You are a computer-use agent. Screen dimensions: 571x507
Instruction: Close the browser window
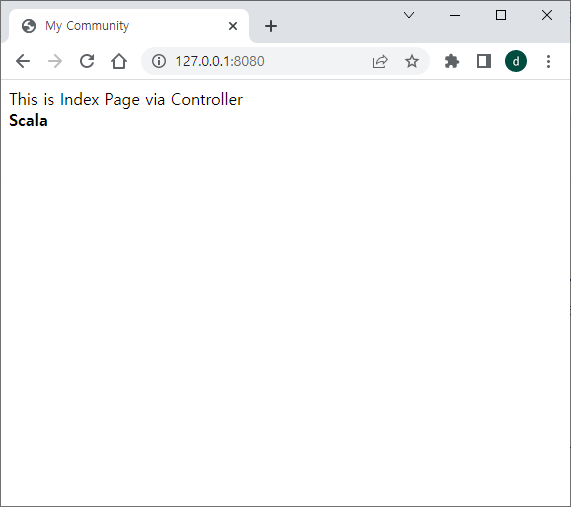click(547, 15)
